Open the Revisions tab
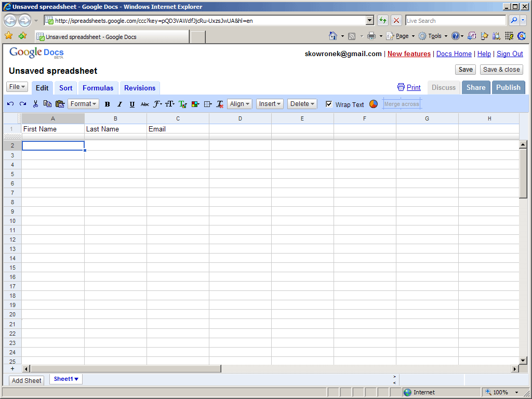 click(140, 88)
